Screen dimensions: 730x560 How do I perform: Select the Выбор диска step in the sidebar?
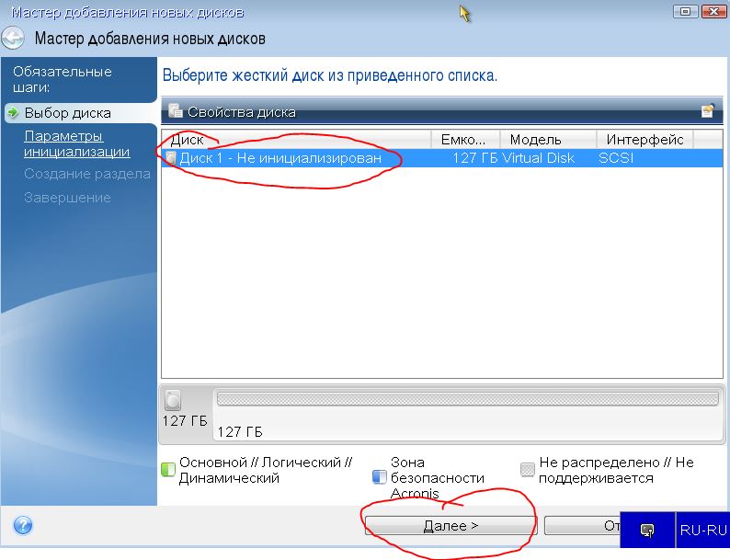(x=67, y=113)
